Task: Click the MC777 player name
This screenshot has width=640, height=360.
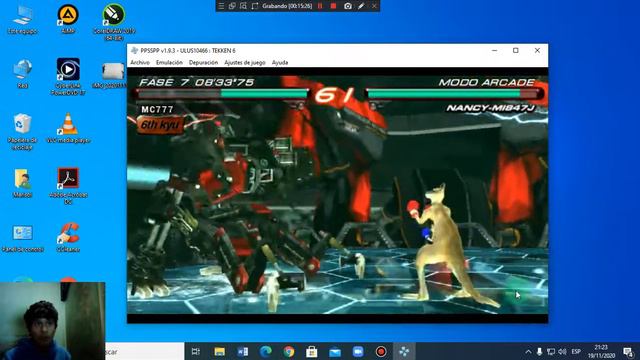Action: tap(157, 109)
